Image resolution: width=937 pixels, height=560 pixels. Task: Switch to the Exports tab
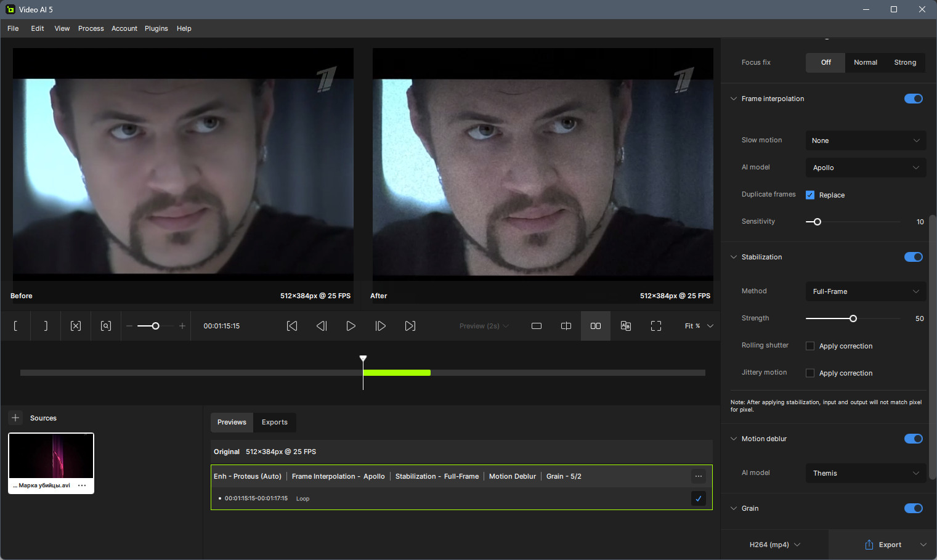coord(274,422)
